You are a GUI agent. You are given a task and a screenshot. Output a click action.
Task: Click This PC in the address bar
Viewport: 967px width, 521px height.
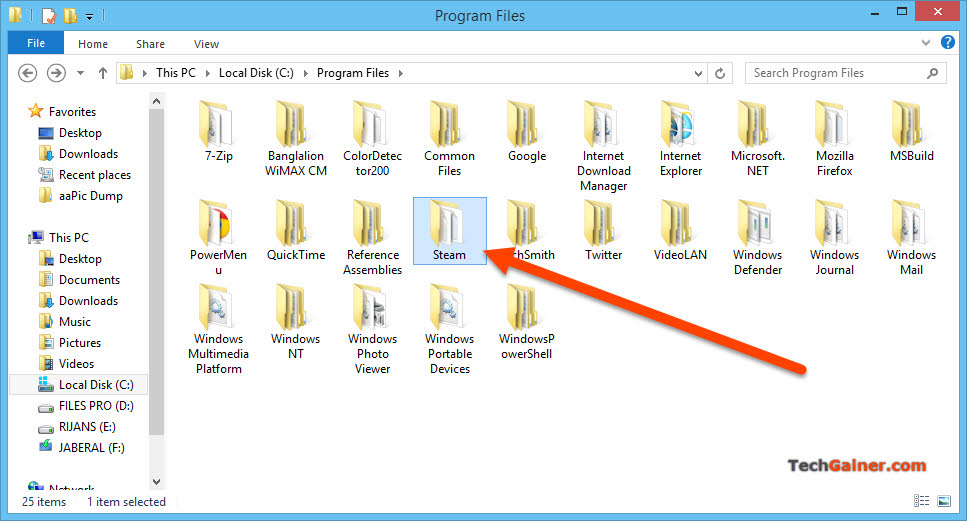click(176, 73)
